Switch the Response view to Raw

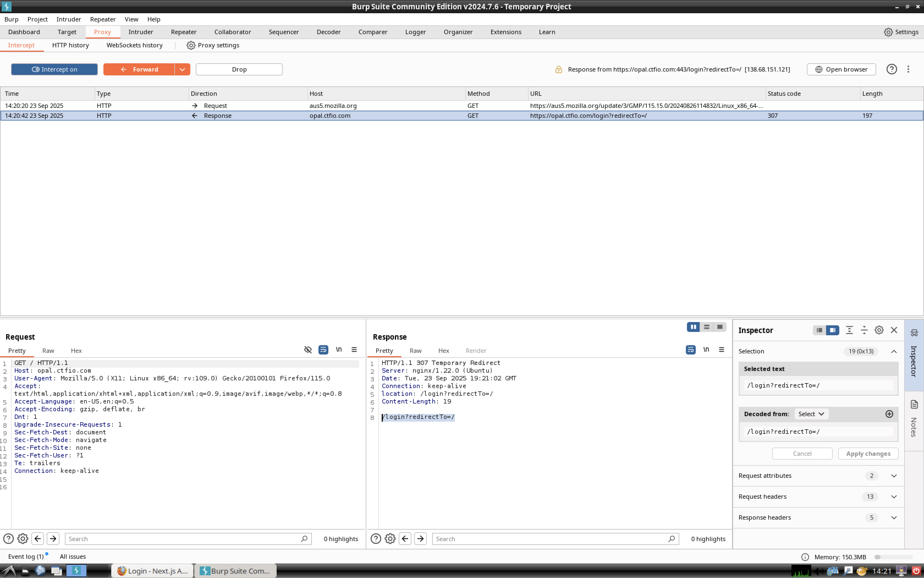coord(416,351)
